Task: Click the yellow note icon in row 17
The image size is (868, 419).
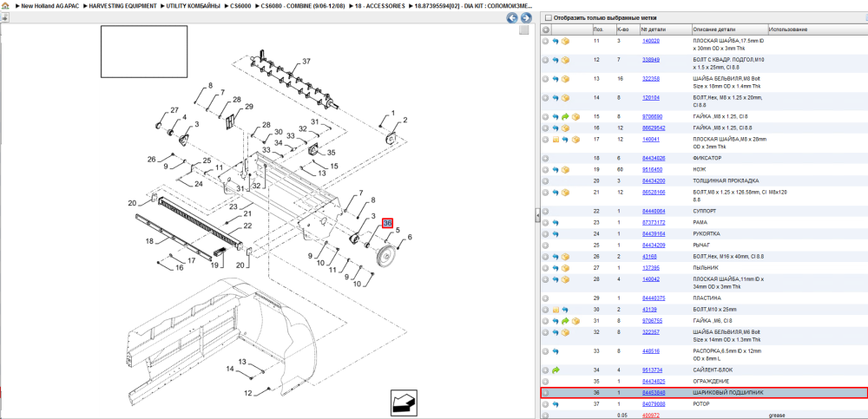Action: tap(556, 140)
